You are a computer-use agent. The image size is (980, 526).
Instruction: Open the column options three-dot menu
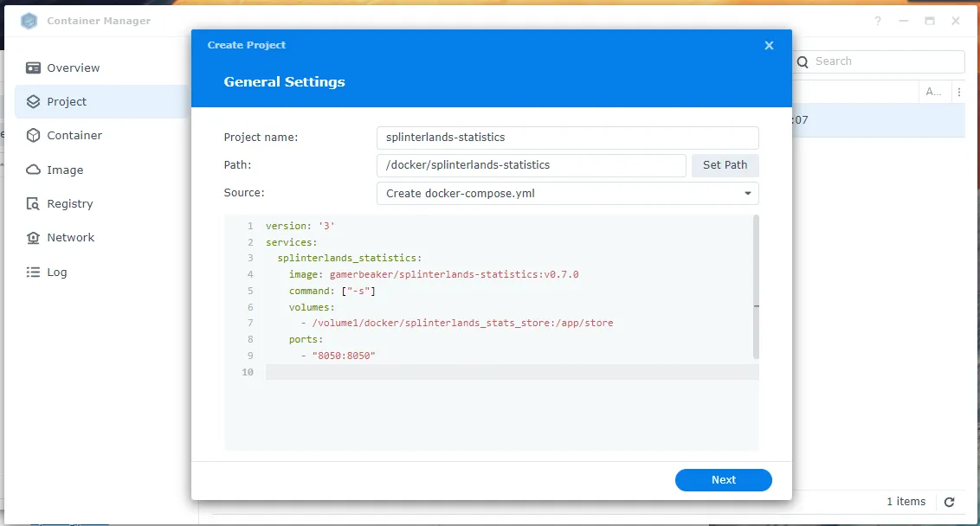pyautogui.click(x=958, y=92)
